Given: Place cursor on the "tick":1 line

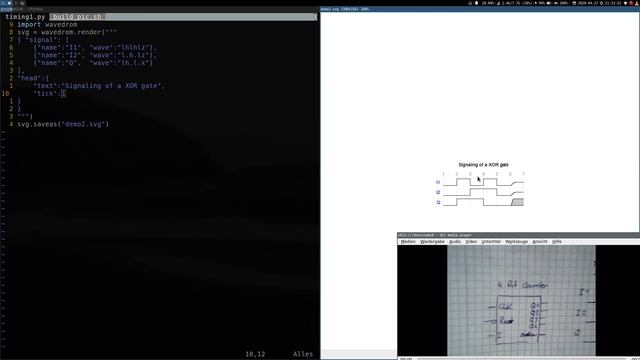Looking at the screenshot, I should click(x=49, y=93).
